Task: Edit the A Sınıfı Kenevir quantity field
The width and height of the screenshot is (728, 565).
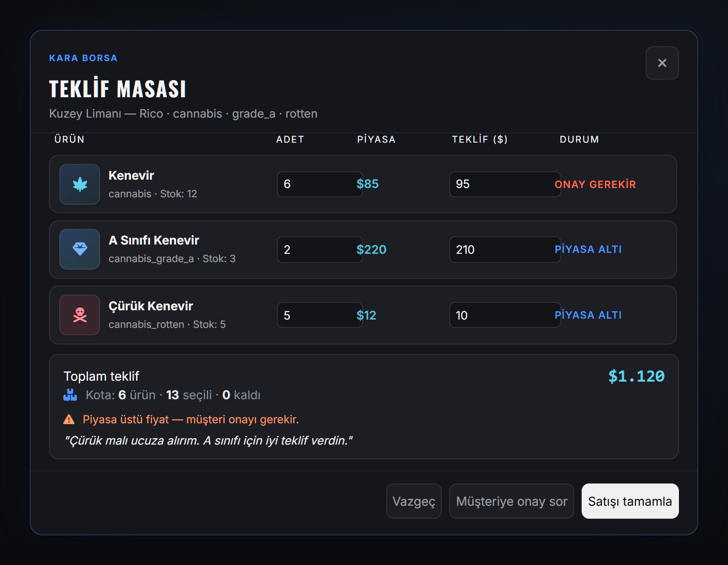Action: coord(320,250)
